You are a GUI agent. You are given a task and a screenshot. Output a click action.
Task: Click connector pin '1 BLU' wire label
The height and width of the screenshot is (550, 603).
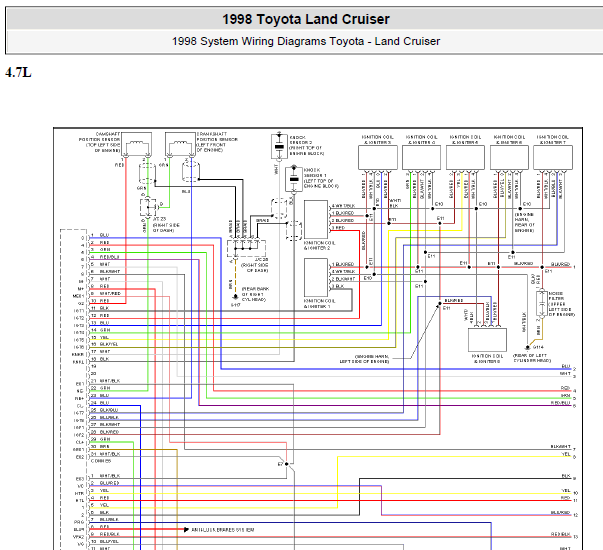(x=100, y=235)
